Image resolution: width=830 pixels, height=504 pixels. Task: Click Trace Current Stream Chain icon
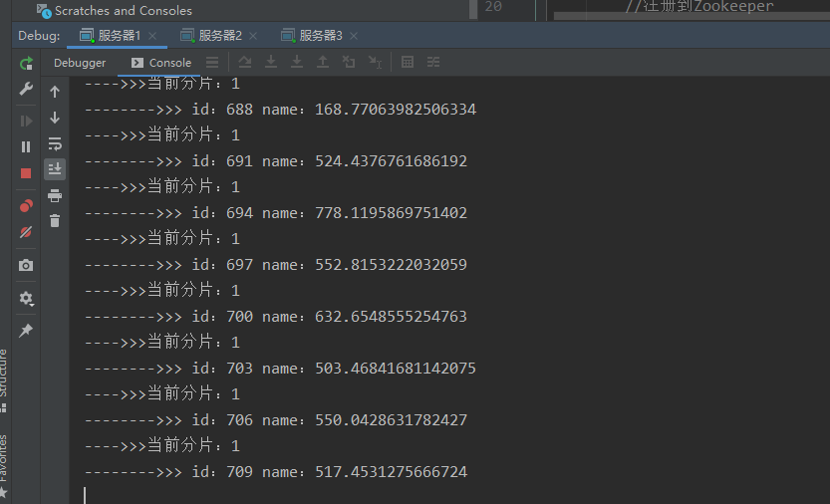click(x=433, y=62)
